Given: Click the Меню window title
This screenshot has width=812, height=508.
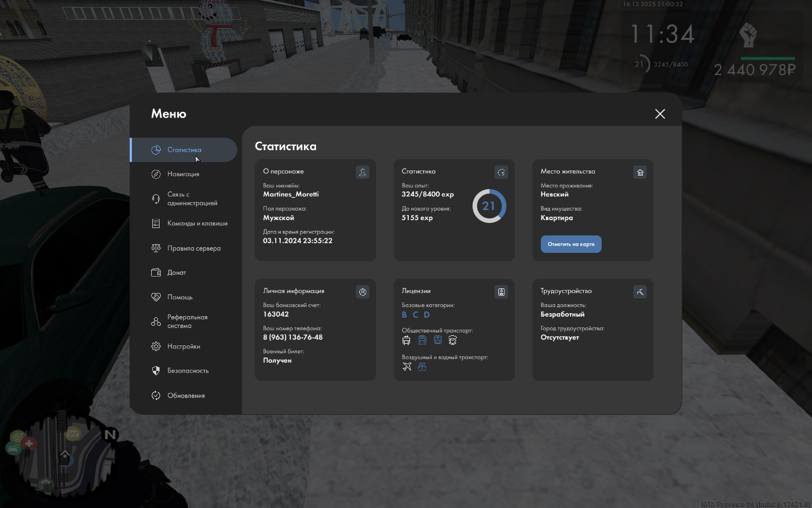Looking at the screenshot, I should 169,114.
